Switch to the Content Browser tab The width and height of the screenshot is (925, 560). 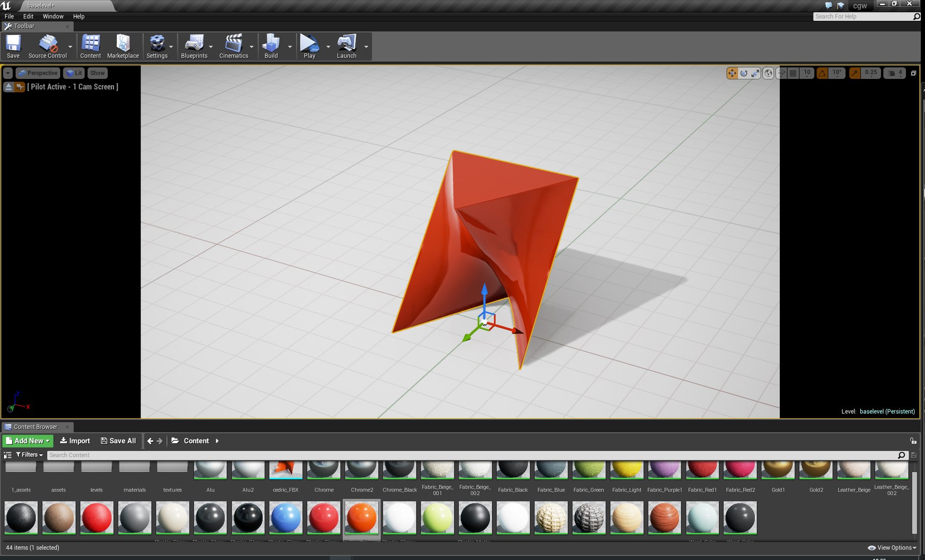coord(35,427)
